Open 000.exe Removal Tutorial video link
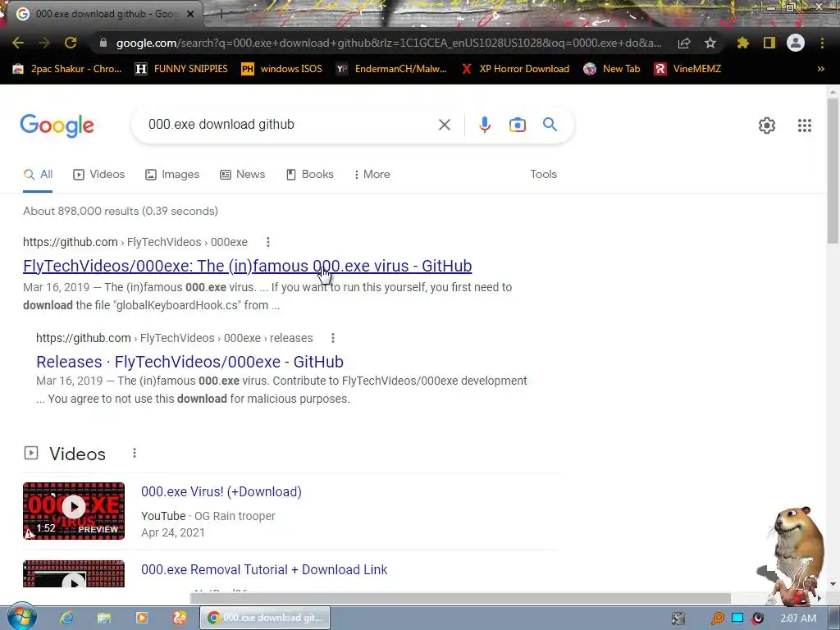Viewport: 840px width, 630px height. [x=264, y=569]
